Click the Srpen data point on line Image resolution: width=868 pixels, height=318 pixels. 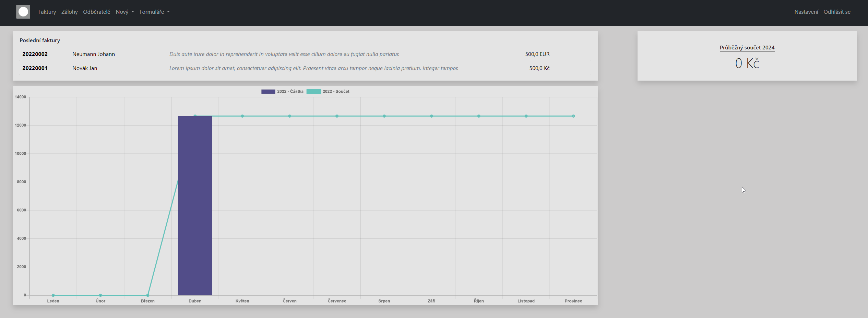coord(384,116)
